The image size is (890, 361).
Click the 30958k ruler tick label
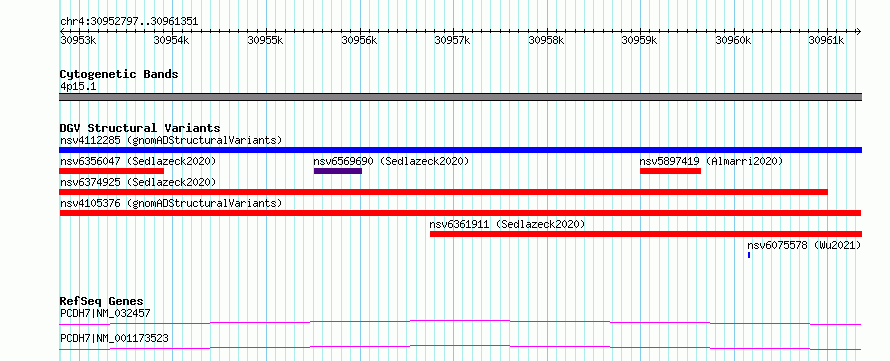(546, 40)
